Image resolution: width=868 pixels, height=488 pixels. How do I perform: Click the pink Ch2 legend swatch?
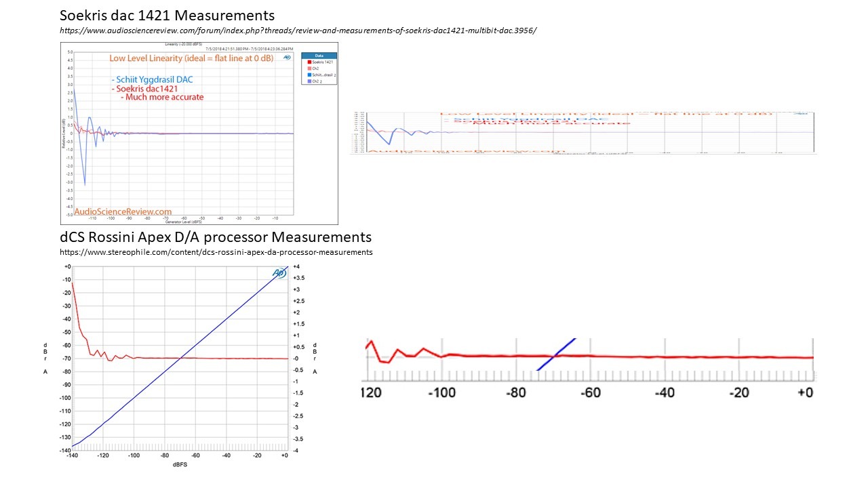tap(309, 68)
